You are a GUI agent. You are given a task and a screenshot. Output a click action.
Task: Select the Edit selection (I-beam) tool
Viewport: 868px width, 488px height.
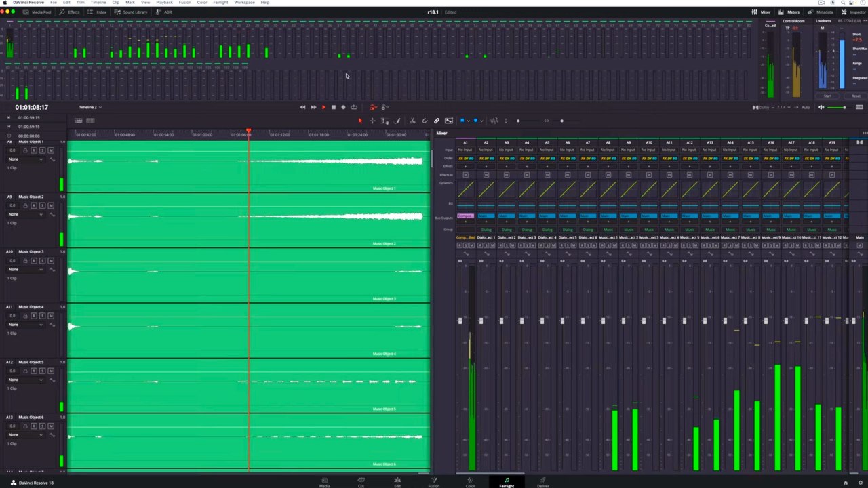click(x=384, y=121)
